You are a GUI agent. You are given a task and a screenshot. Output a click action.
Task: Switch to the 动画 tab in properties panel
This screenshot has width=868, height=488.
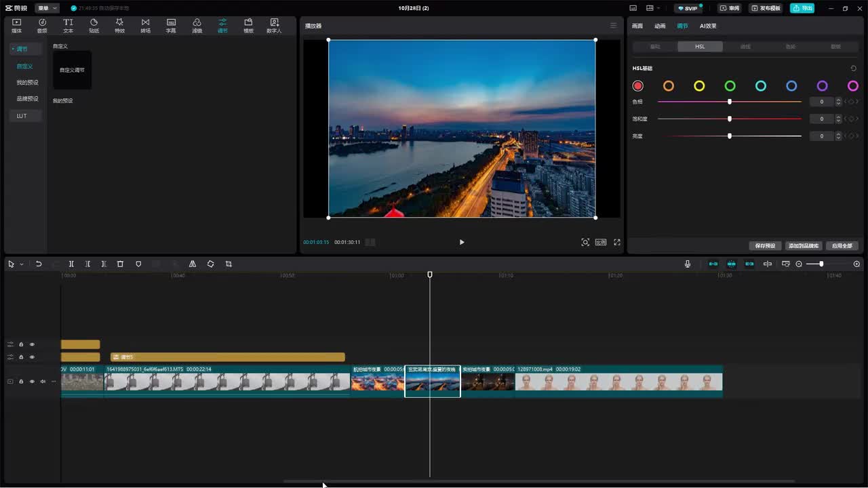(660, 26)
